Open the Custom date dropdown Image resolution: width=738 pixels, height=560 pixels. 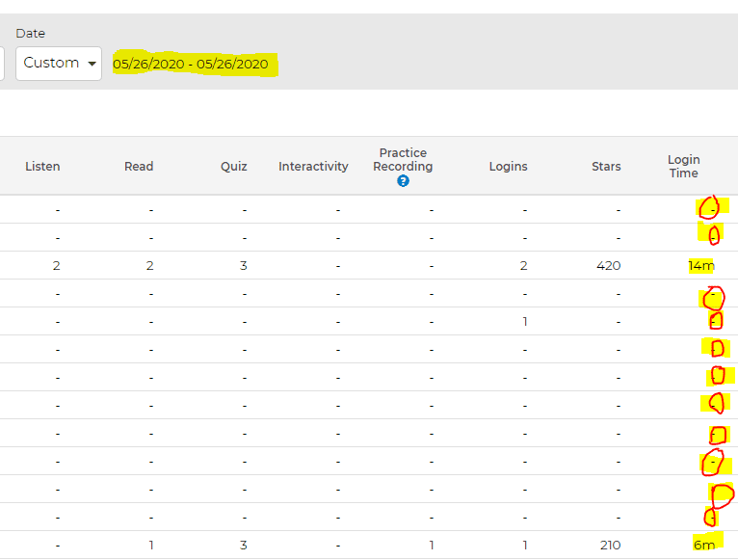coord(59,63)
